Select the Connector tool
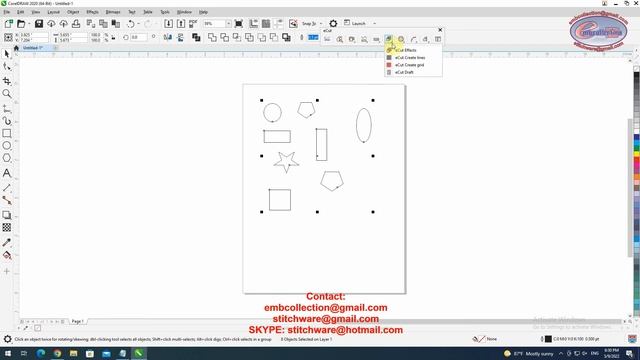This screenshot has height=360, width=640. 7,200
